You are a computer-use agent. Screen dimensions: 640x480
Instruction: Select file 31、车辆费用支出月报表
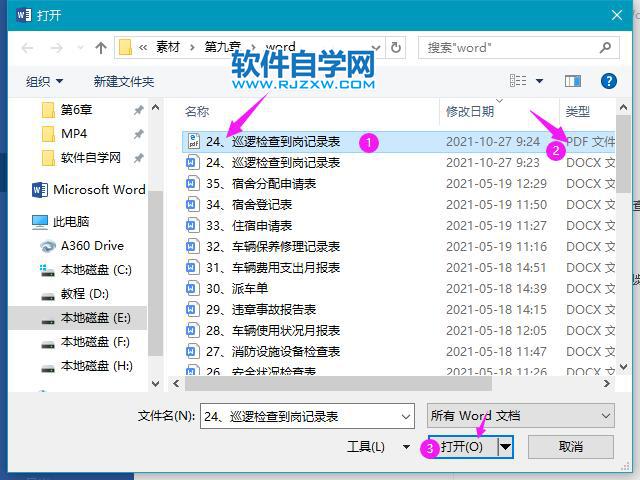pyautogui.click(x=398, y=268)
